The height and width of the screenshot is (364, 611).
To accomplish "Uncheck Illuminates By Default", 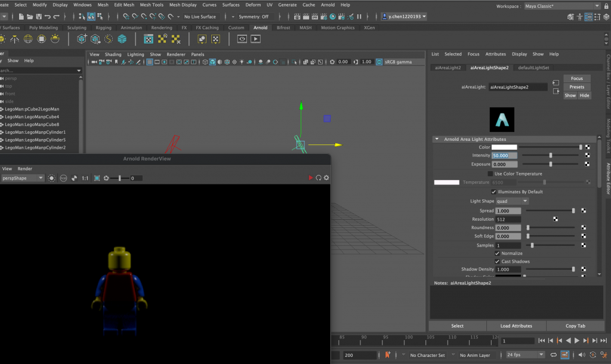I will 493,192.
